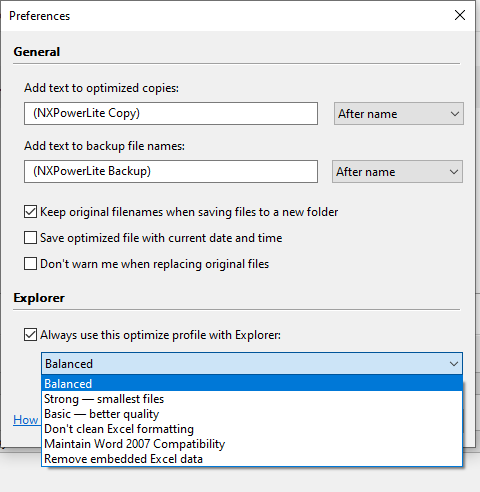This screenshot has height=492, width=480.
Task: Click chevron arrow on backup position dropdown
Action: click(x=454, y=172)
